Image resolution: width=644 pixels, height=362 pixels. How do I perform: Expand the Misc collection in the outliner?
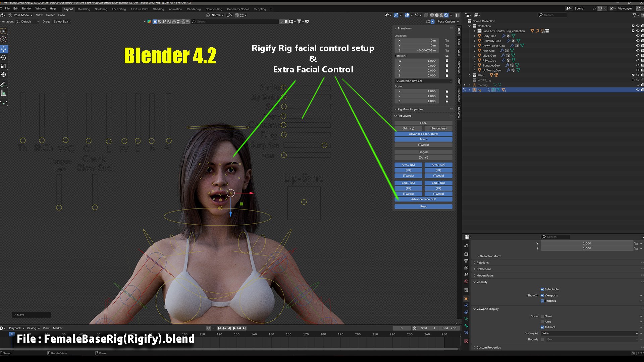470,75
